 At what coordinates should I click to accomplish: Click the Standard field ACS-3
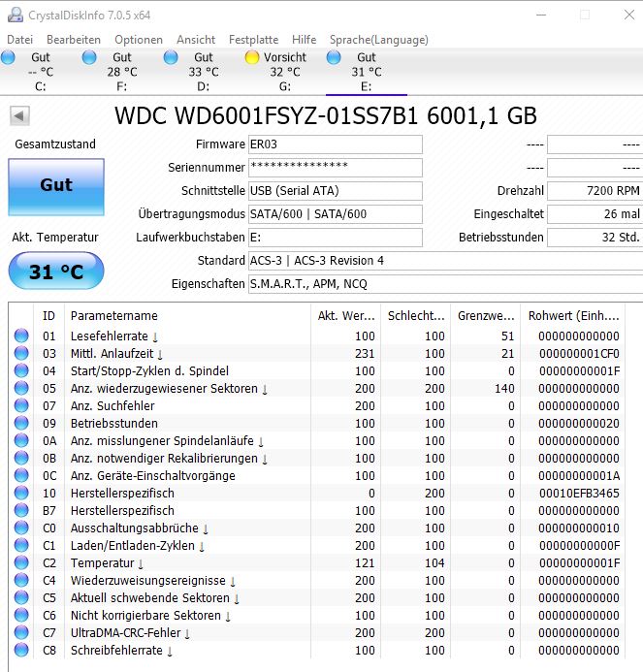446,261
